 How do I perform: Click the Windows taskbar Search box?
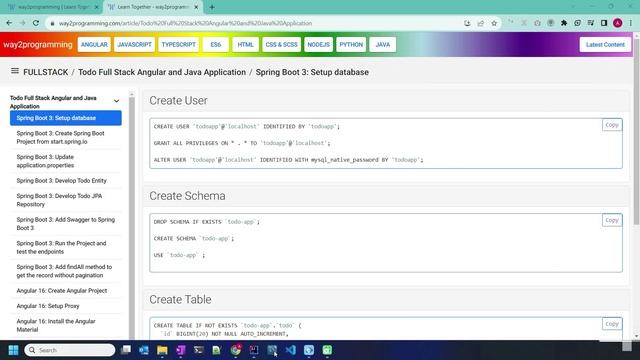point(70,350)
